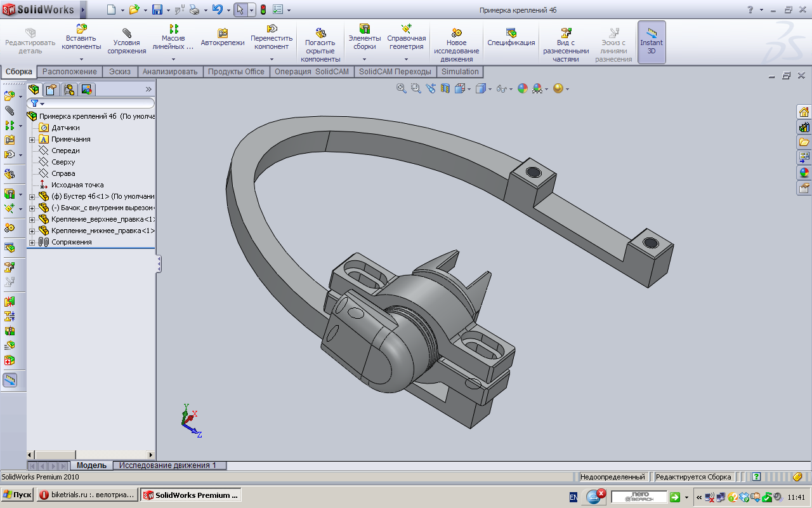812x508 pixels.
Task: Open the Спецификация (Bill of Materials) tool
Action: [511, 37]
